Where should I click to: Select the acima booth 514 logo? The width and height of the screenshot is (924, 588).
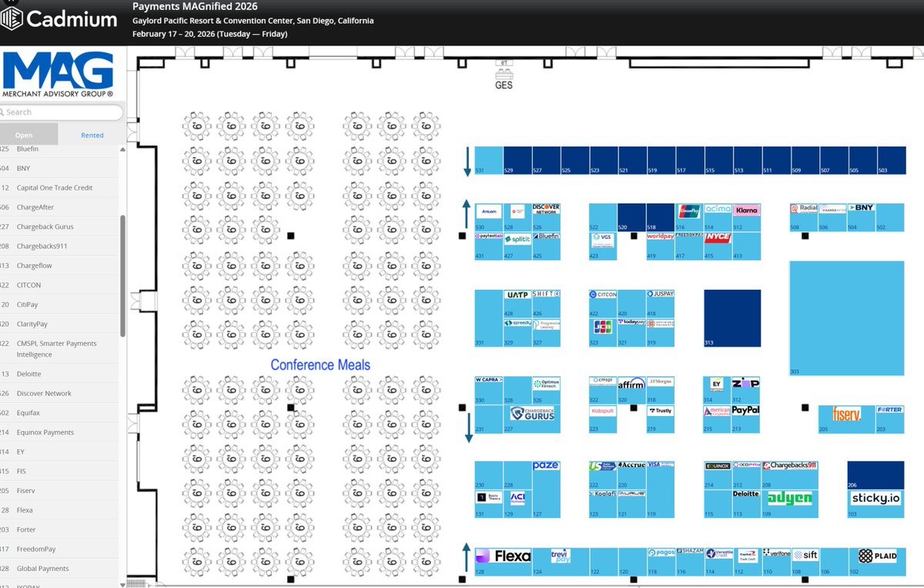tap(718, 209)
